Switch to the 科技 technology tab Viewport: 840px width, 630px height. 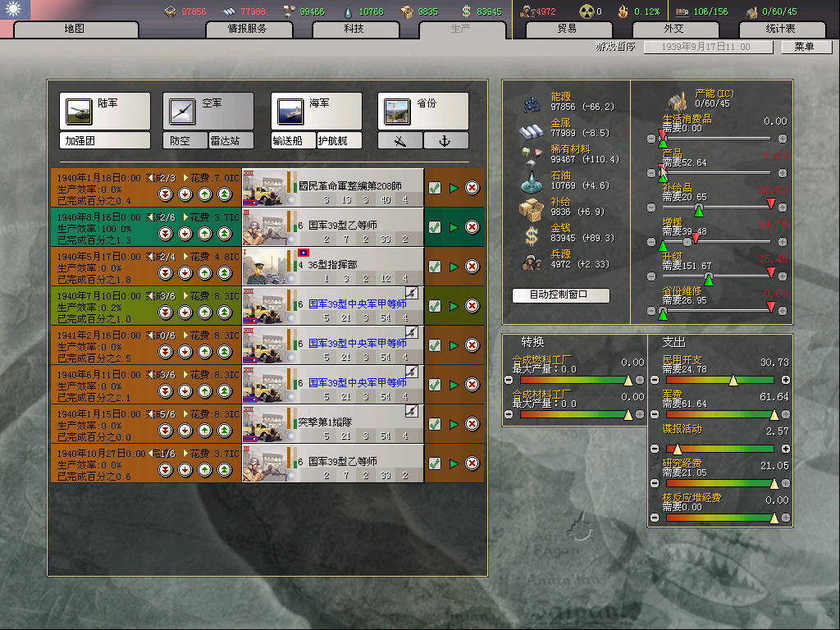[x=354, y=29]
